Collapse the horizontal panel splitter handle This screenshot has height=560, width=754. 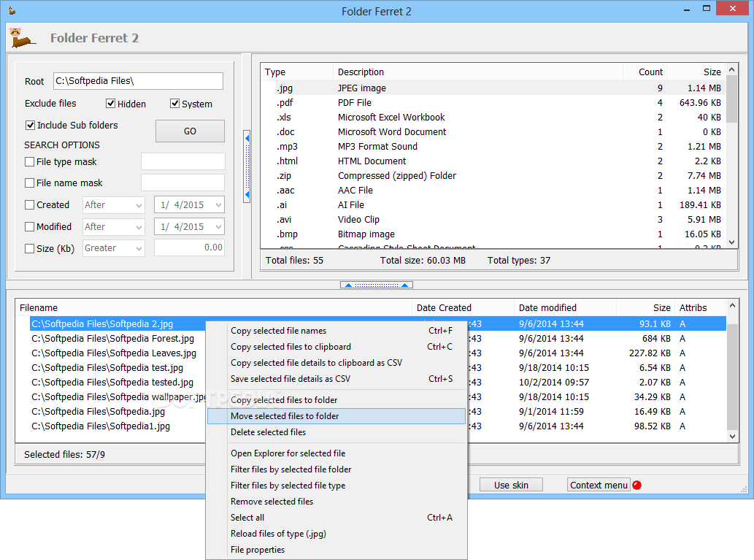(x=376, y=285)
